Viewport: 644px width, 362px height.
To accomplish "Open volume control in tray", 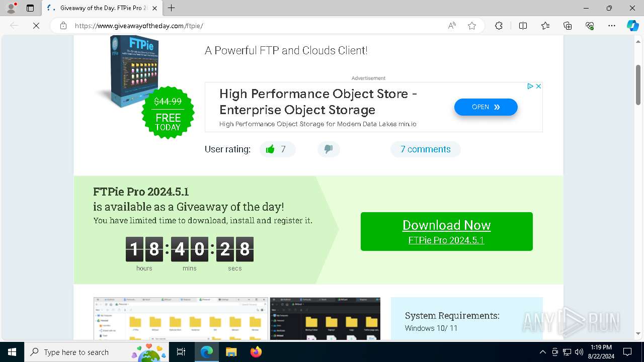I will pyautogui.click(x=579, y=352).
